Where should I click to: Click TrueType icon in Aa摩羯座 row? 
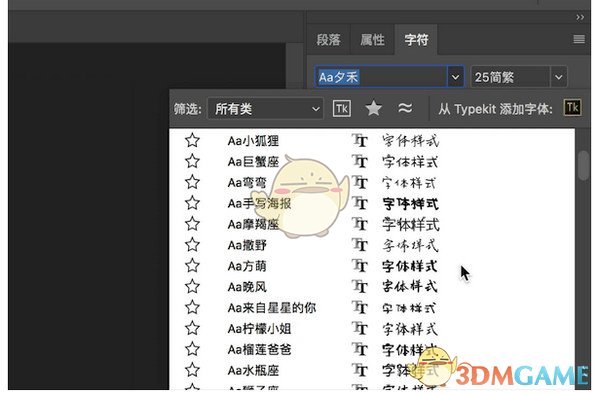[x=360, y=224]
